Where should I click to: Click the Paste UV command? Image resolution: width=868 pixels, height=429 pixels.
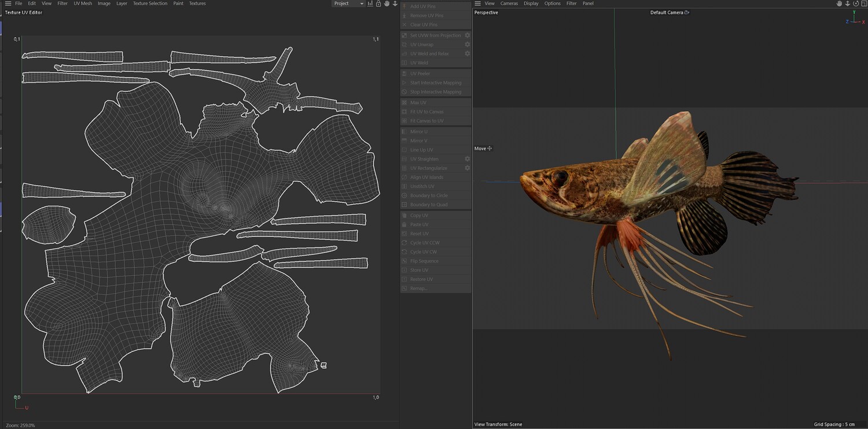(436, 224)
